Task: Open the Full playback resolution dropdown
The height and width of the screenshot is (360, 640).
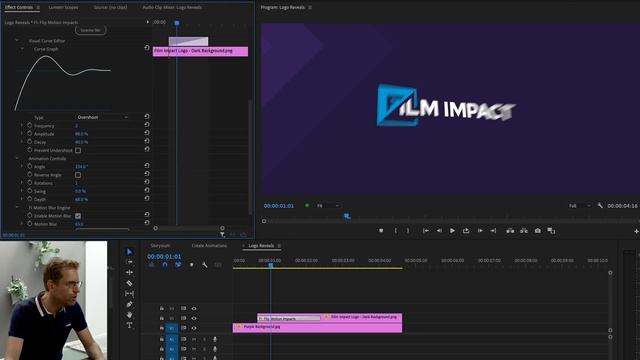Action: [580, 206]
